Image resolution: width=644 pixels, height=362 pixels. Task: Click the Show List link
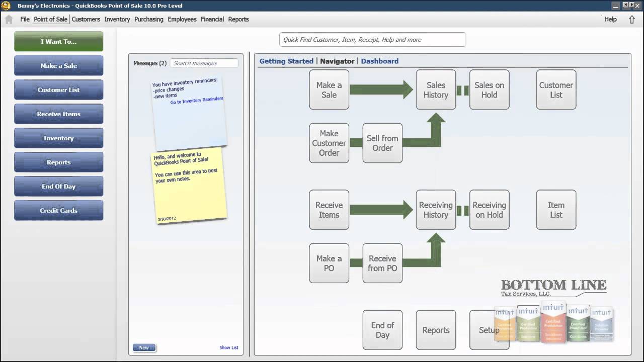pos(229,347)
